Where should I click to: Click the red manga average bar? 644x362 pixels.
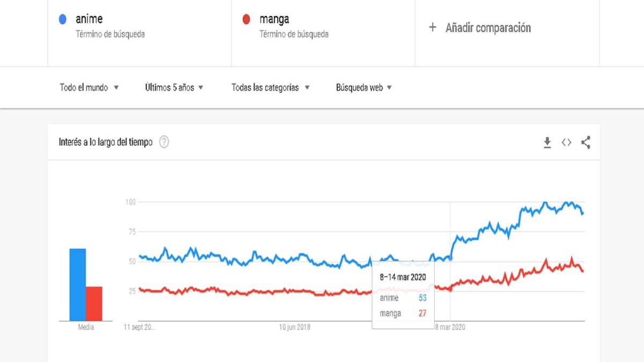tap(94, 303)
